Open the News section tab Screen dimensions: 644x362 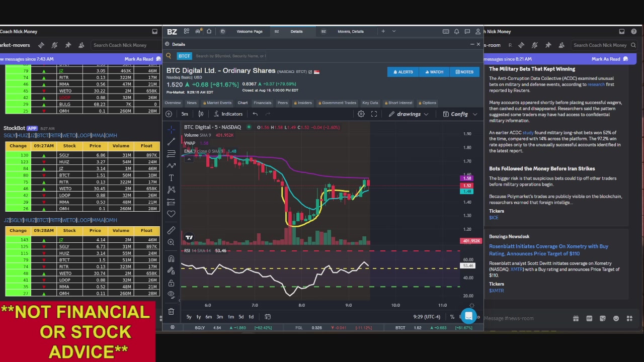192,103
